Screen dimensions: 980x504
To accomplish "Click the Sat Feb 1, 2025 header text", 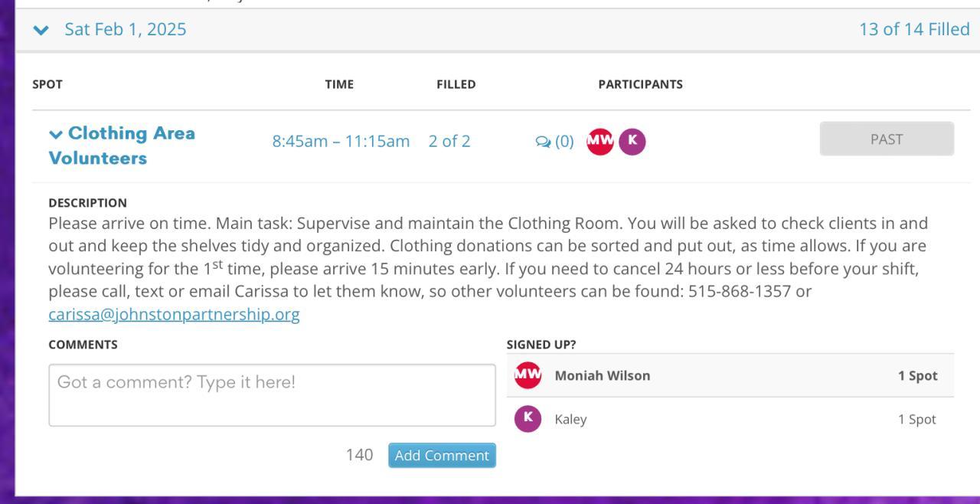I will pos(126,30).
